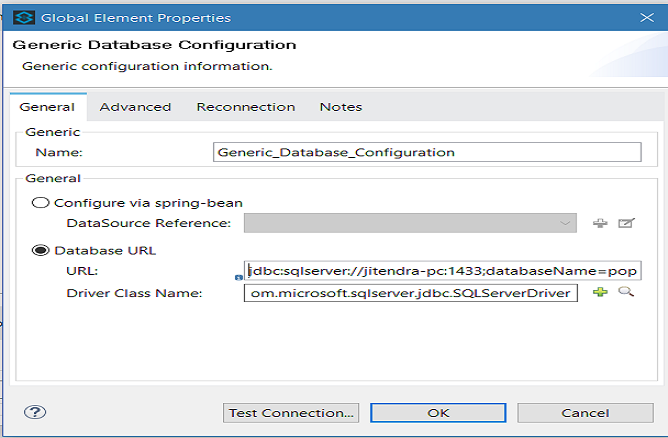Click the Cancel button
Image resolution: width=668 pixels, height=438 pixels.
[x=585, y=412]
